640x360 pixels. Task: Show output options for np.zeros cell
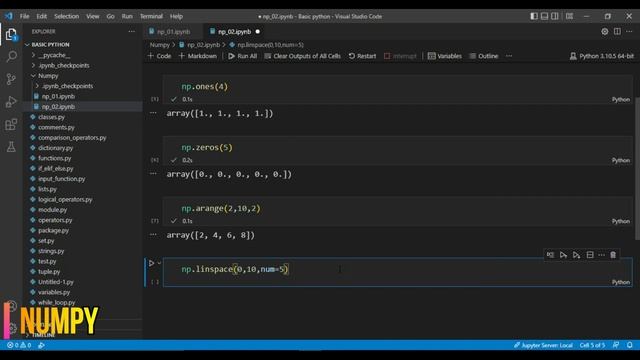pos(153,173)
